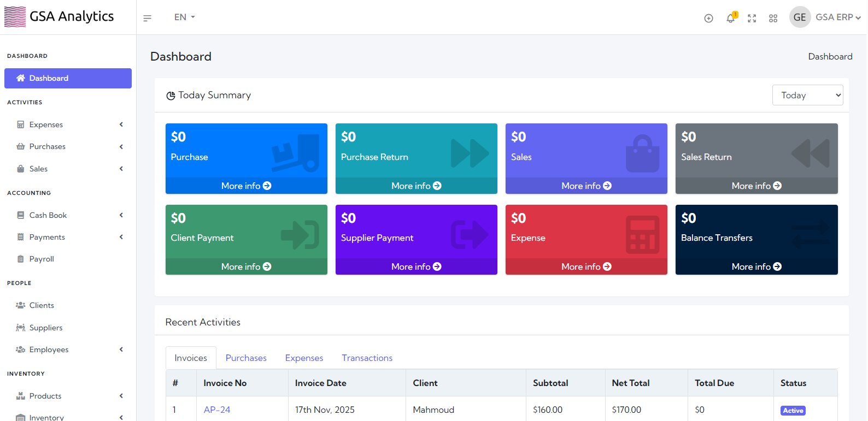
Task: Click the Products boxes icon in sidebar
Action: tap(21, 396)
